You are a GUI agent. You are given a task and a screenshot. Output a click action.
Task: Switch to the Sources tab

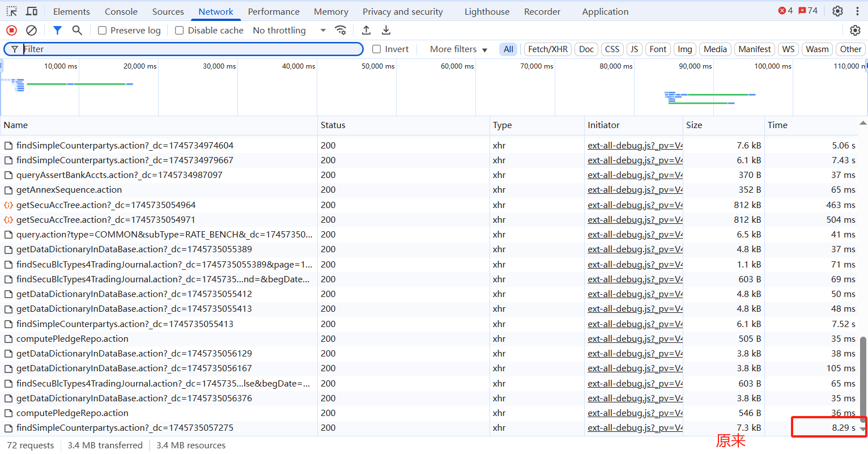coord(168,11)
